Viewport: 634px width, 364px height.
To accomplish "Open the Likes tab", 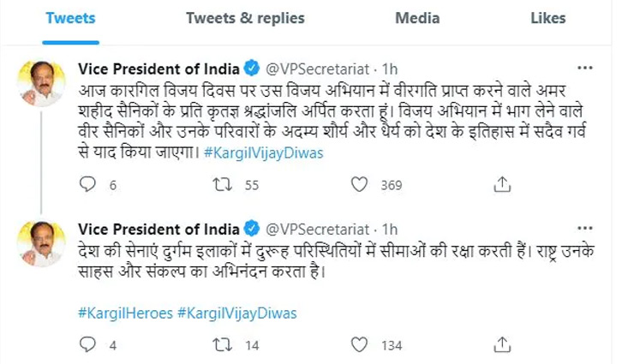I will coord(548,18).
